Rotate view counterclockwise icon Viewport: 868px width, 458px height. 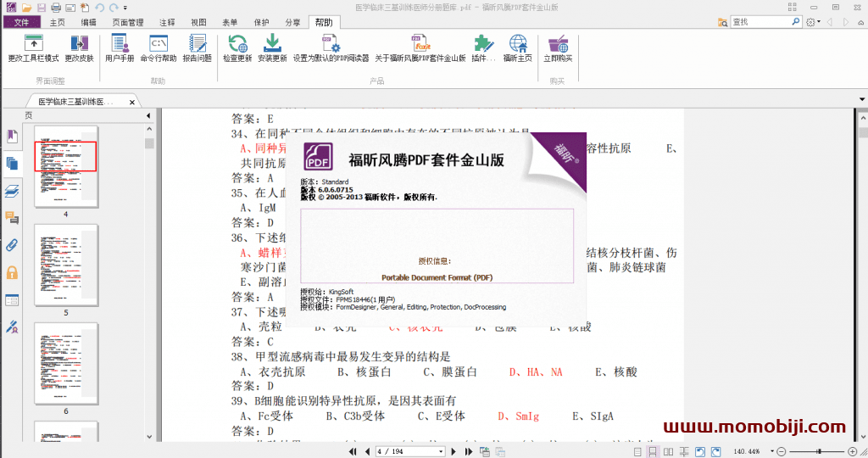tap(700, 452)
